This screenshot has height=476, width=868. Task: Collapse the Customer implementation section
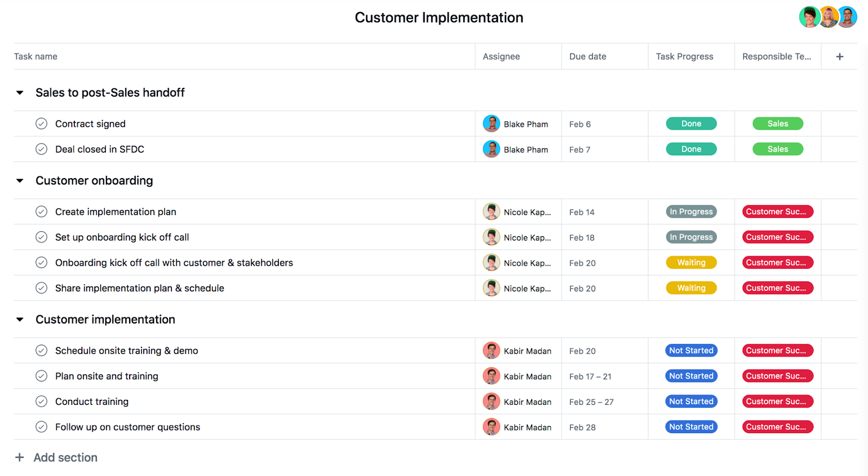tap(20, 320)
